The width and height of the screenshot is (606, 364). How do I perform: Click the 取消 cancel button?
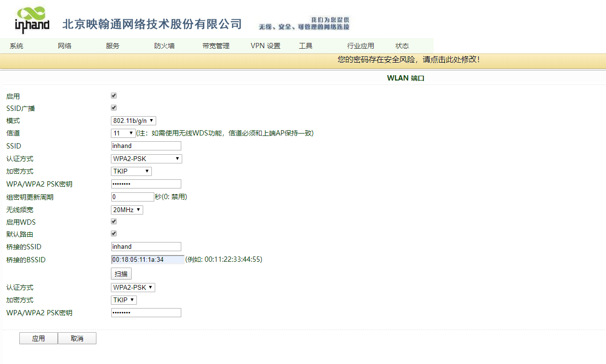coord(77,338)
